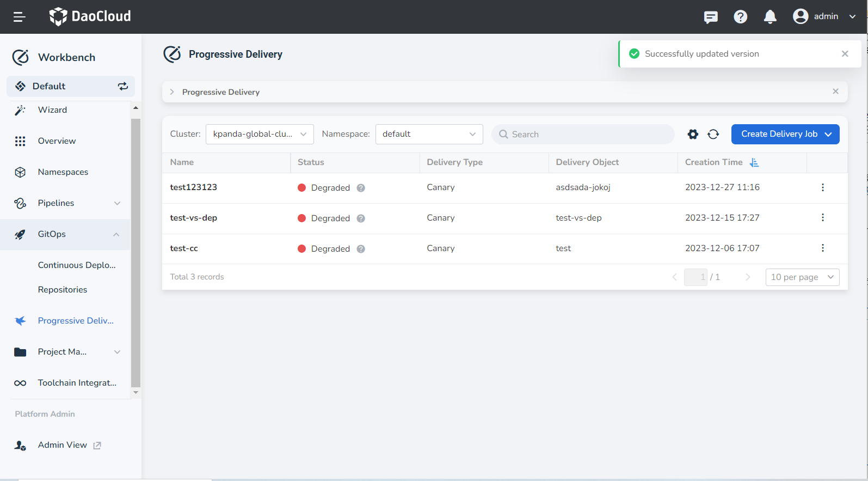
Task: Open the help question mark icon
Action: [x=740, y=17]
